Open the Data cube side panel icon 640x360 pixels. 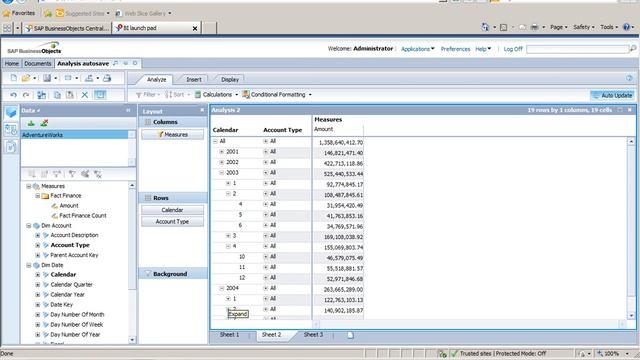tap(11, 113)
